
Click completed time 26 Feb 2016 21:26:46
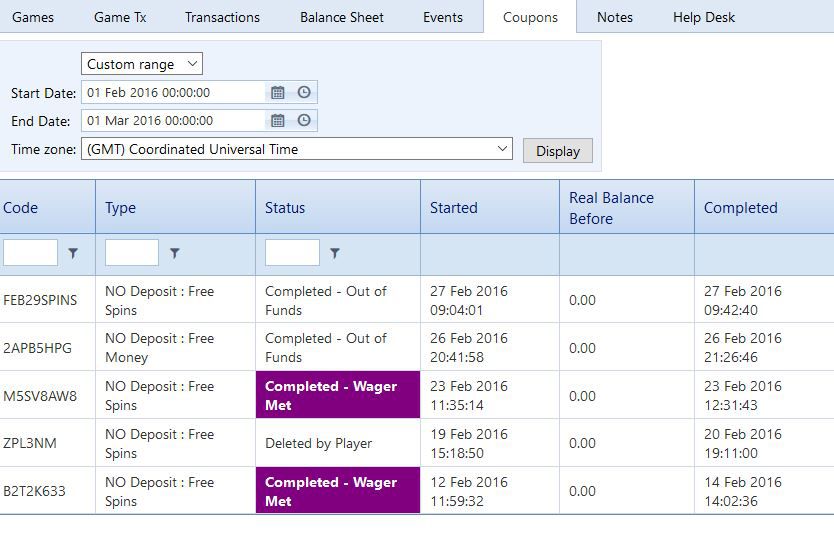[743, 348]
